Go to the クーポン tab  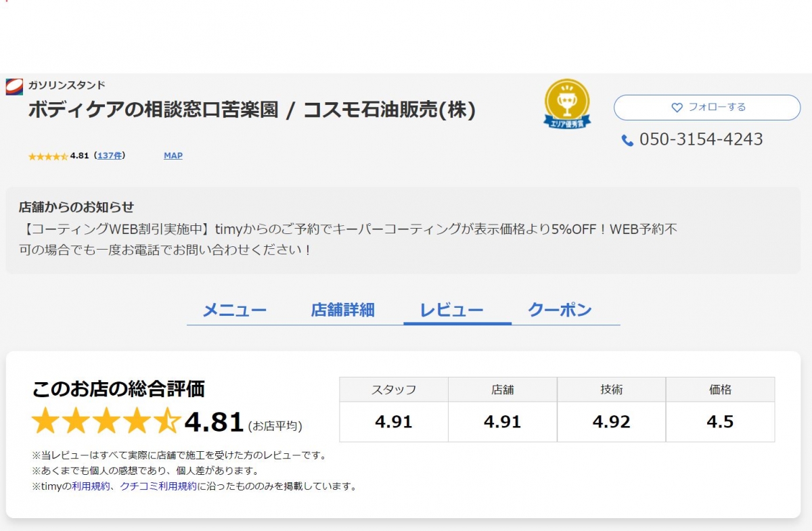[560, 310]
